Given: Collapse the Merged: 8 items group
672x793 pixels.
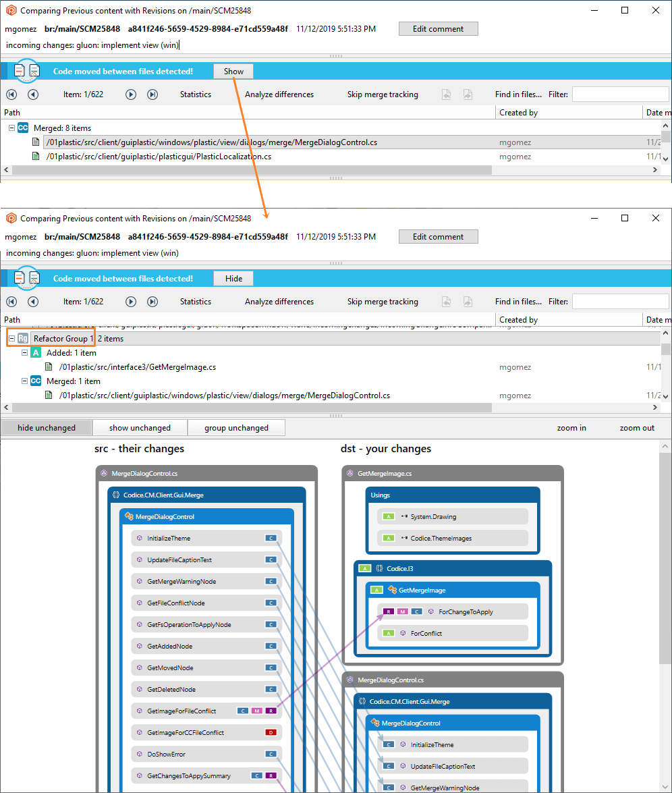Looking at the screenshot, I should [x=11, y=128].
